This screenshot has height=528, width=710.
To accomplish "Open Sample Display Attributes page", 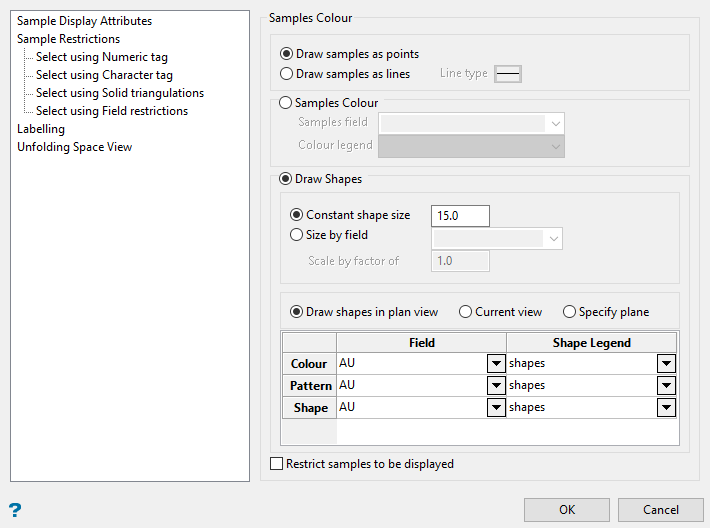I will [x=85, y=21].
